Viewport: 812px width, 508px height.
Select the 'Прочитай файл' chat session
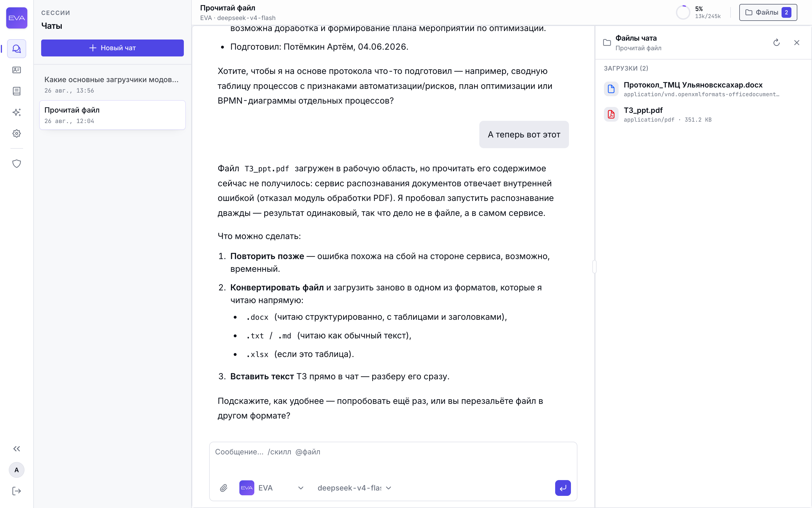[x=112, y=115]
